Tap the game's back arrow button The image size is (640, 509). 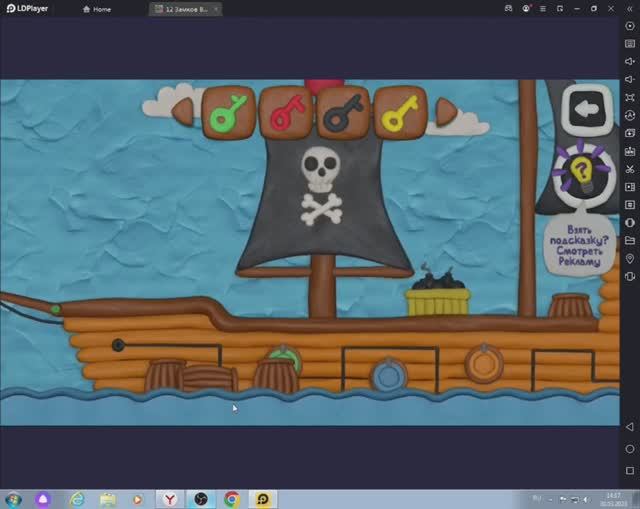586,109
